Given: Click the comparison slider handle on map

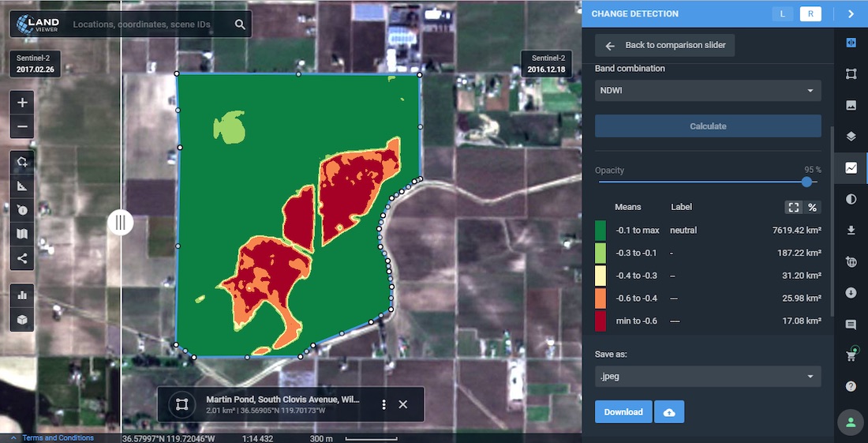Looking at the screenshot, I should (121, 223).
